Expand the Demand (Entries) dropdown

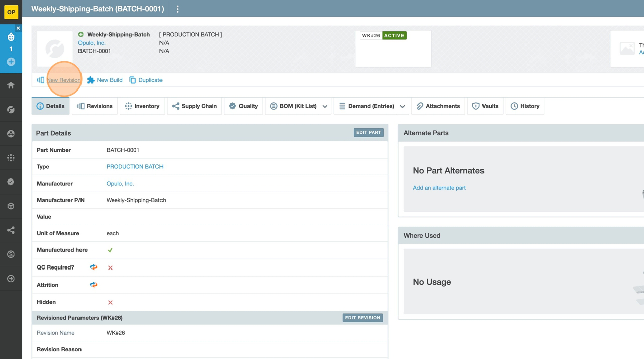[x=403, y=106]
